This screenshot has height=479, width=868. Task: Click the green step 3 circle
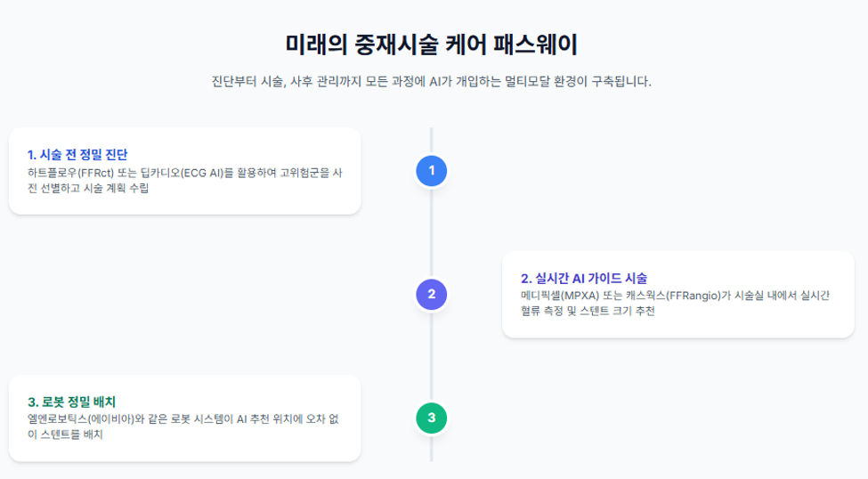[x=431, y=418]
